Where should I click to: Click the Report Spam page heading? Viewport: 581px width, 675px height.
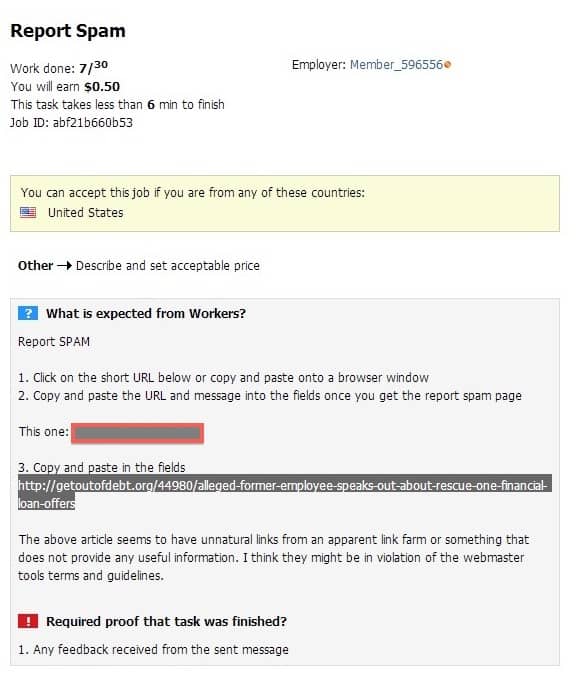pyautogui.click(x=68, y=31)
